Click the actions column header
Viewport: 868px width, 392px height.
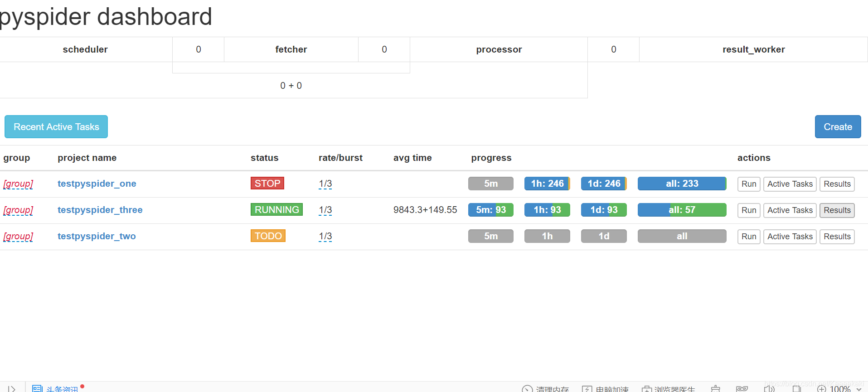click(754, 158)
